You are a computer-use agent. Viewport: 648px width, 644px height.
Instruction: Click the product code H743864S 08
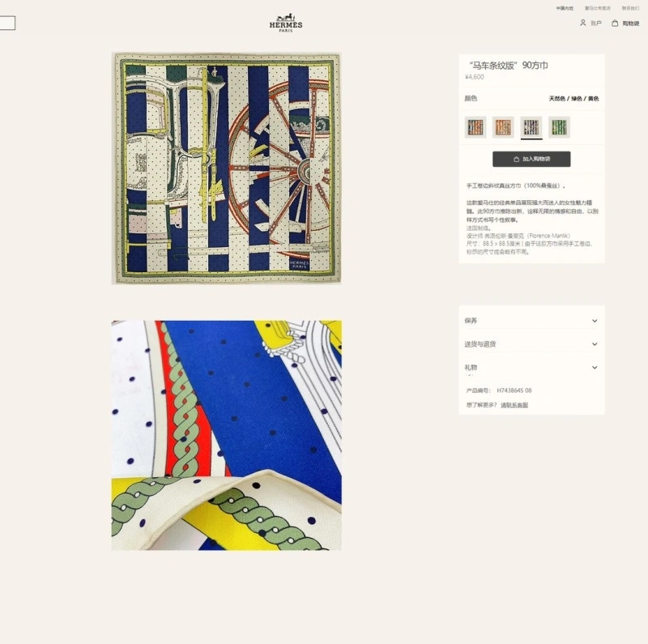(x=514, y=390)
